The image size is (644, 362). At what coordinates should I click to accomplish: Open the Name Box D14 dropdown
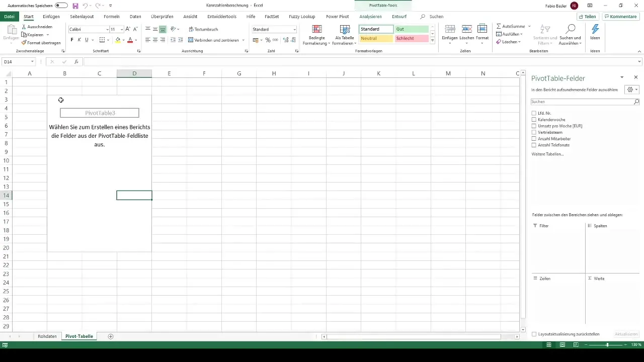32,62
